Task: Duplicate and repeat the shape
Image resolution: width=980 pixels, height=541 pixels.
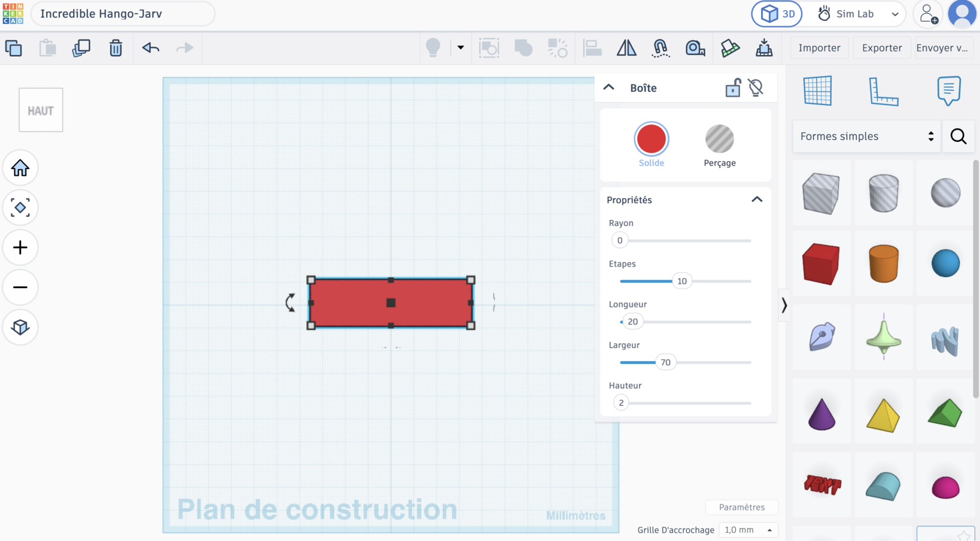Action: [x=81, y=48]
